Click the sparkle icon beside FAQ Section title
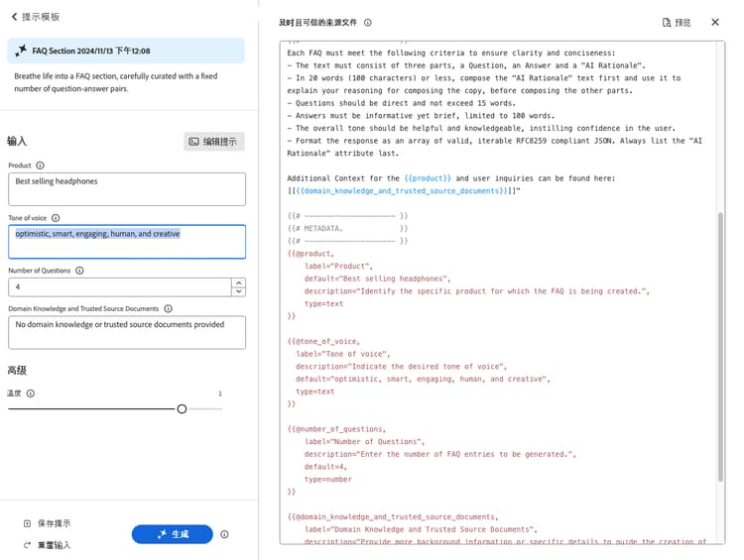The height and width of the screenshot is (560, 744). click(21, 51)
